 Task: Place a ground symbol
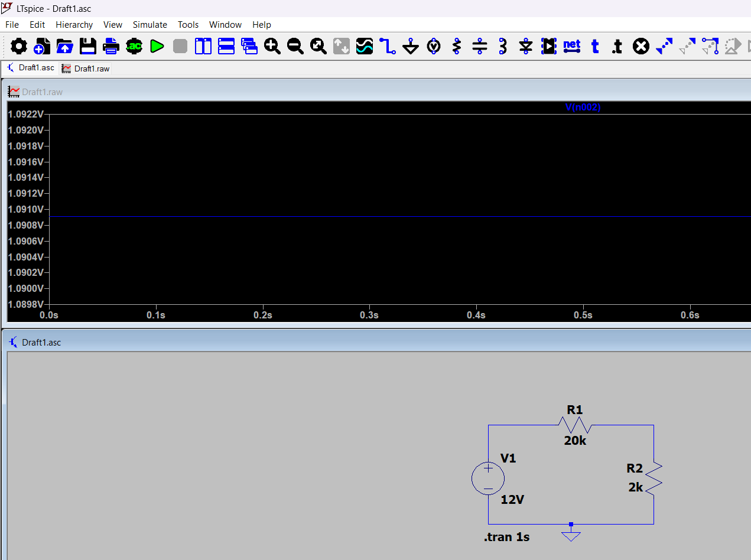[411, 46]
